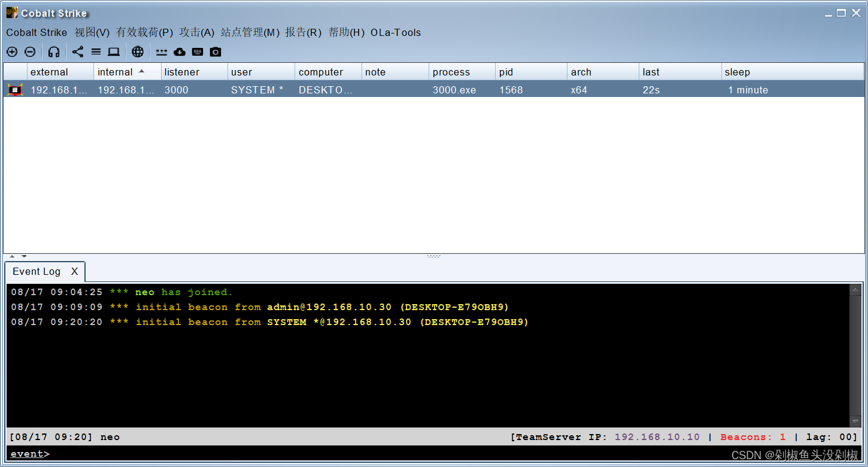Open the OLa-Tools menu

point(396,32)
